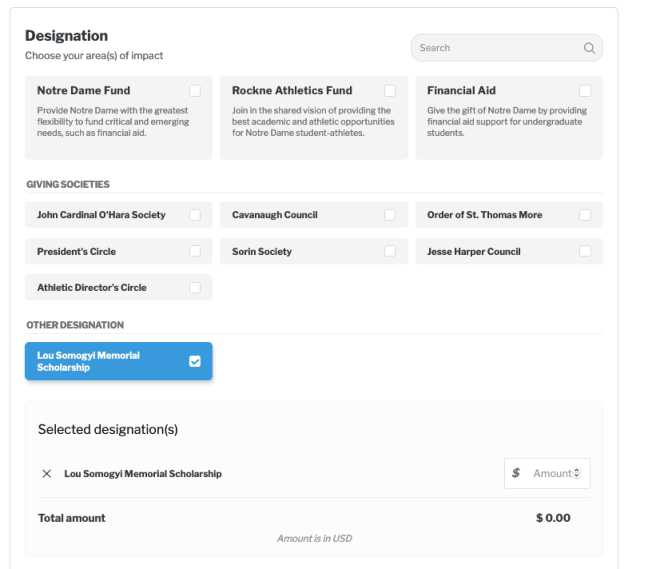The image size is (660, 569).
Task: Check the Jesse Harper Council checkbox
Action: pyautogui.click(x=585, y=251)
